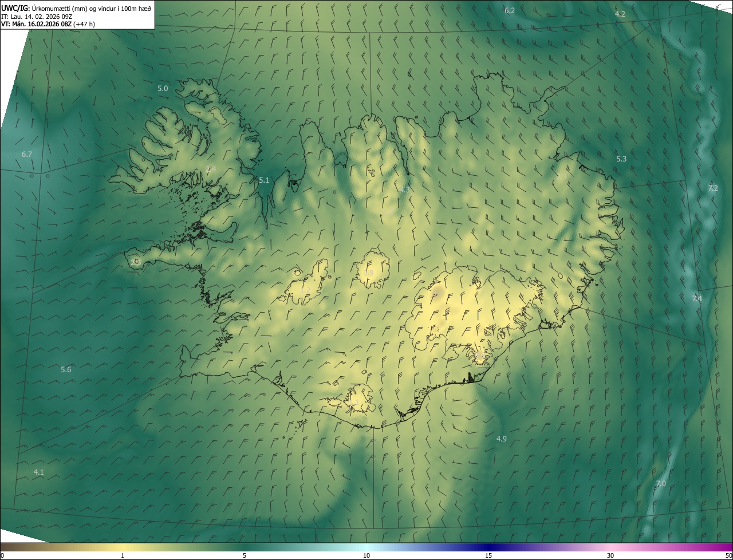
Task: Click the colorbar tick label 1
Action: (x=123, y=555)
